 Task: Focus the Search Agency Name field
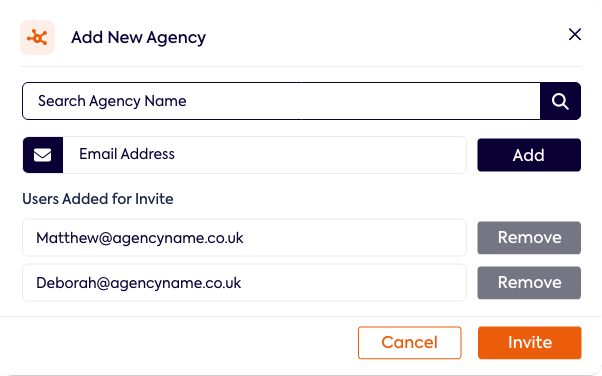pos(281,101)
